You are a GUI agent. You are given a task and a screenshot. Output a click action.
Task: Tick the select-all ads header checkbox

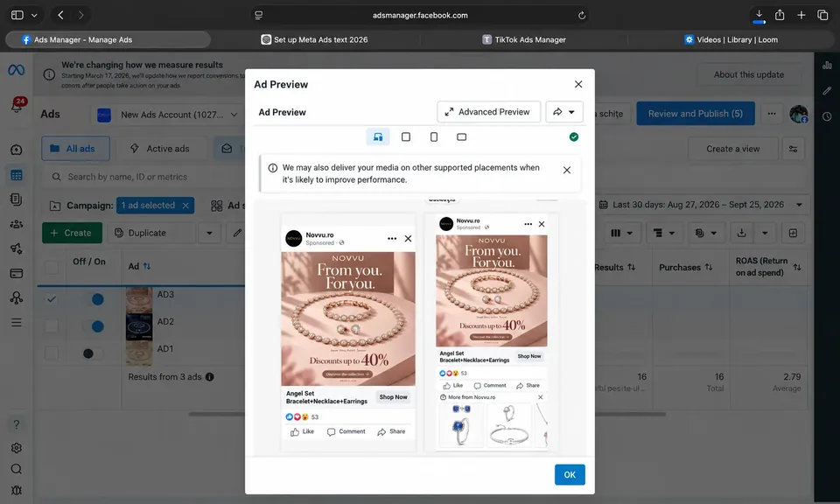click(52, 267)
